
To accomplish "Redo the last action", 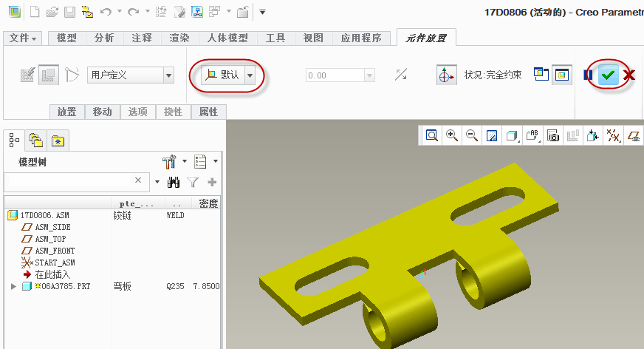I will [133, 12].
